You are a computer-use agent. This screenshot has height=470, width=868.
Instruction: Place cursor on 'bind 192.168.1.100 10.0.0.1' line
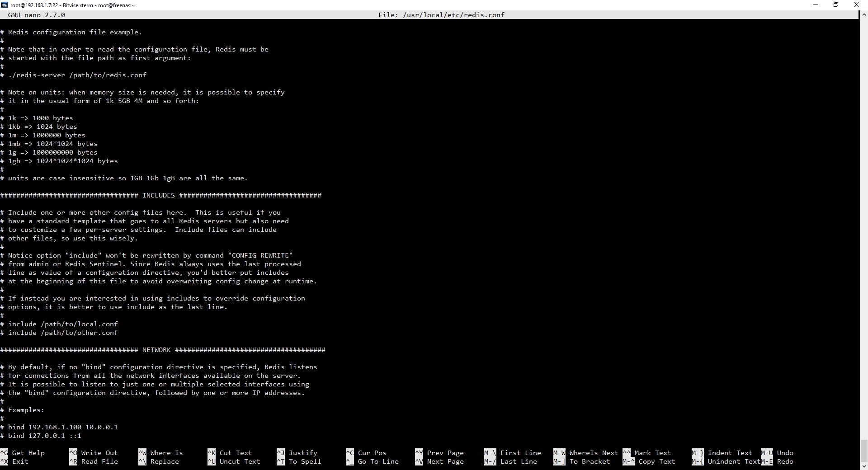click(x=59, y=427)
